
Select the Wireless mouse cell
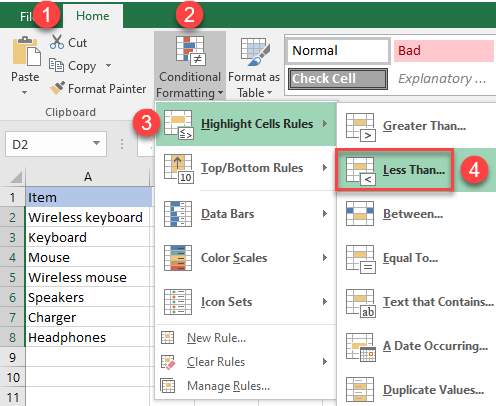coord(88,277)
